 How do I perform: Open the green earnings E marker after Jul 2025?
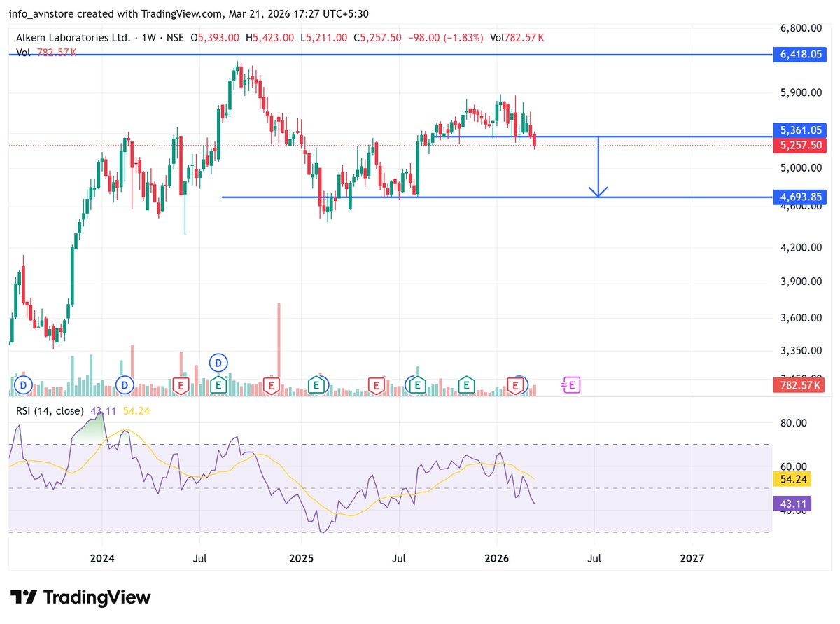(x=418, y=384)
